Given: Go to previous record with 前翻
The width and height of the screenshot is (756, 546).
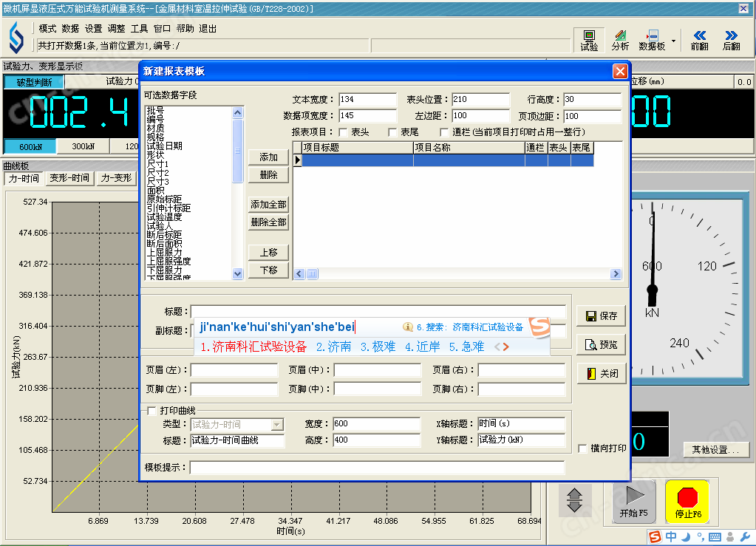Looking at the screenshot, I should (x=699, y=41).
